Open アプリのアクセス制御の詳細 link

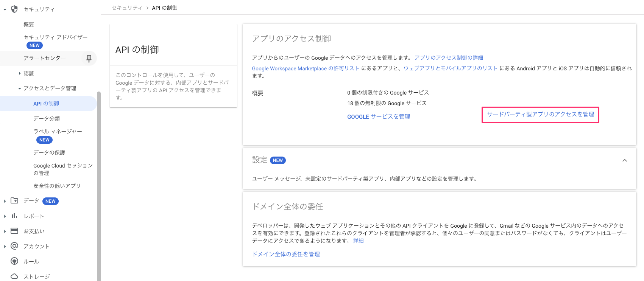(x=449, y=58)
